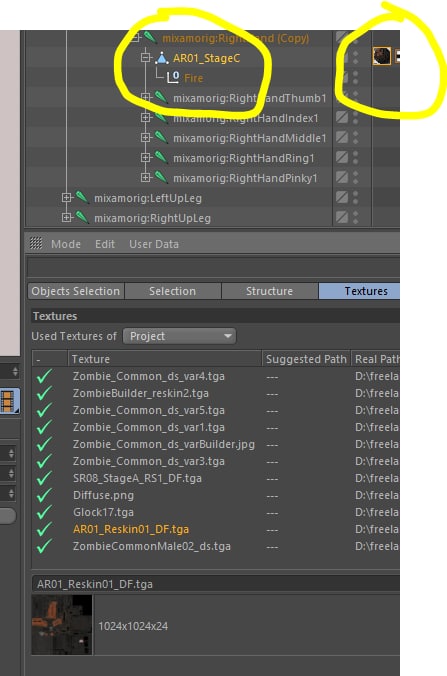The image size is (447, 676).
Task: Toggle layer square of mixamorig:RightHandMiddle1
Action: point(342,138)
